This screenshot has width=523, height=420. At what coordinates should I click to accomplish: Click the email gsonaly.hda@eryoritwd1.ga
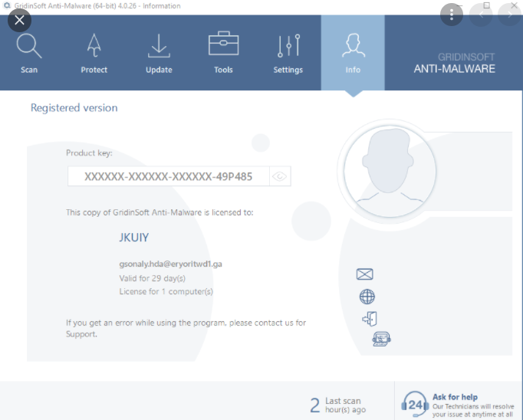(171, 264)
